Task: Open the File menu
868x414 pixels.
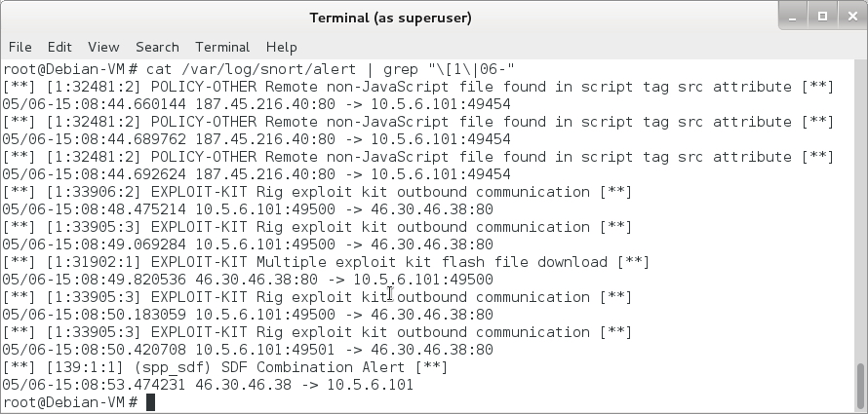Action: (x=20, y=47)
